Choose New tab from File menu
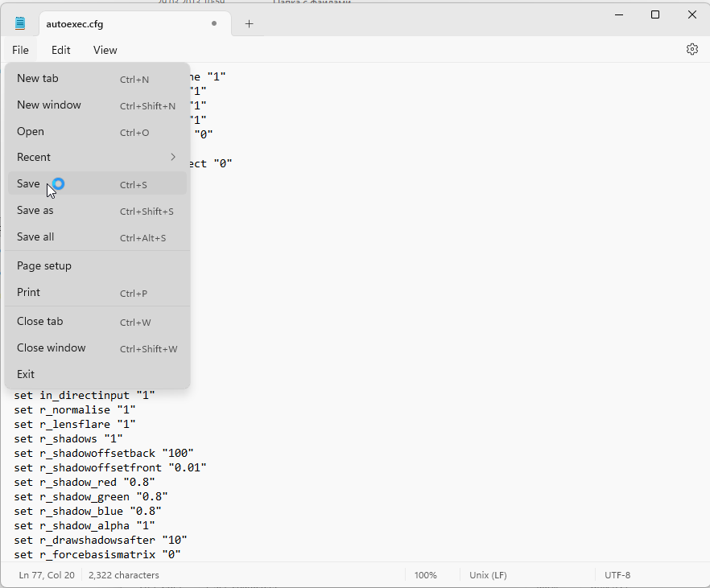This screenshot has width=710, height=588. pos(97,79)
